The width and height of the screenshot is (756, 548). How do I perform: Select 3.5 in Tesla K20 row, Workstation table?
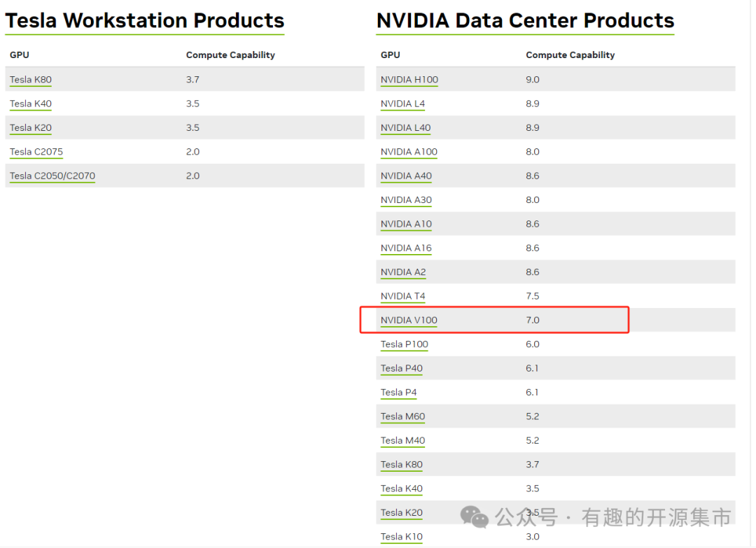click(192, 127)
